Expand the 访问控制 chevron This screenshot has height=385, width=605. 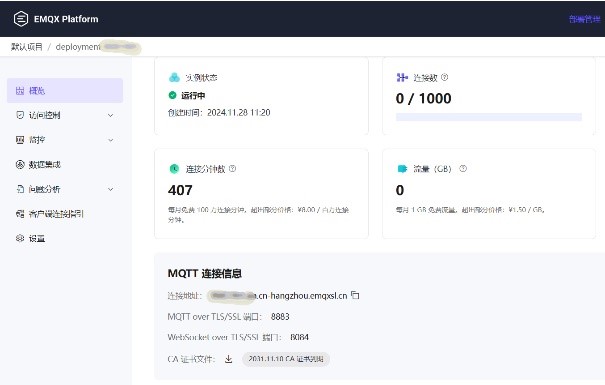click(111, 115)
